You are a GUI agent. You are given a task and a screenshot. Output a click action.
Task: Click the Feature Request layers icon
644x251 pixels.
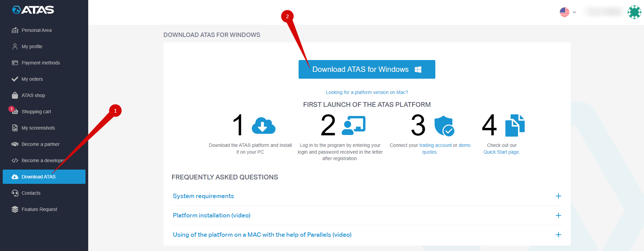tap(15, 209)
